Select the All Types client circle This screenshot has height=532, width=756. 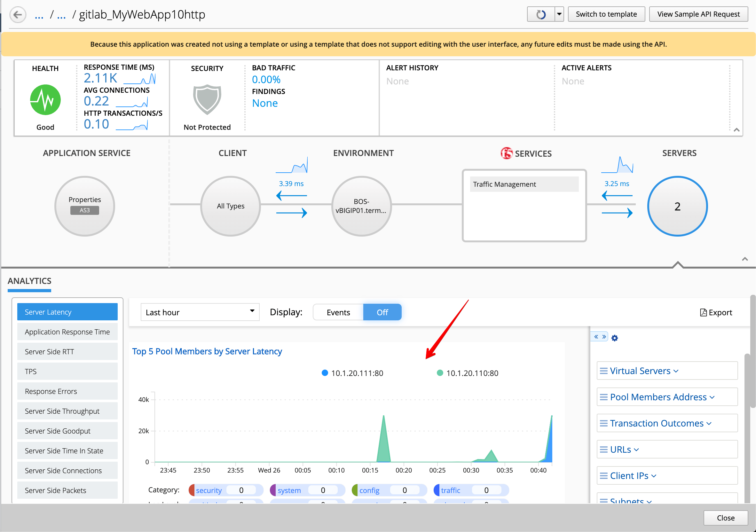[x=231, y=206]
